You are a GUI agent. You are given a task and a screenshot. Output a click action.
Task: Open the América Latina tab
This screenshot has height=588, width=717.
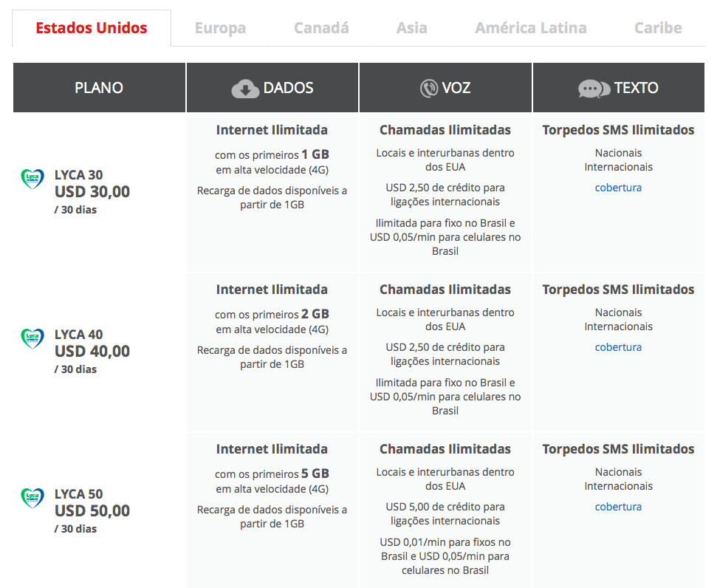click(x=531, y=28)
